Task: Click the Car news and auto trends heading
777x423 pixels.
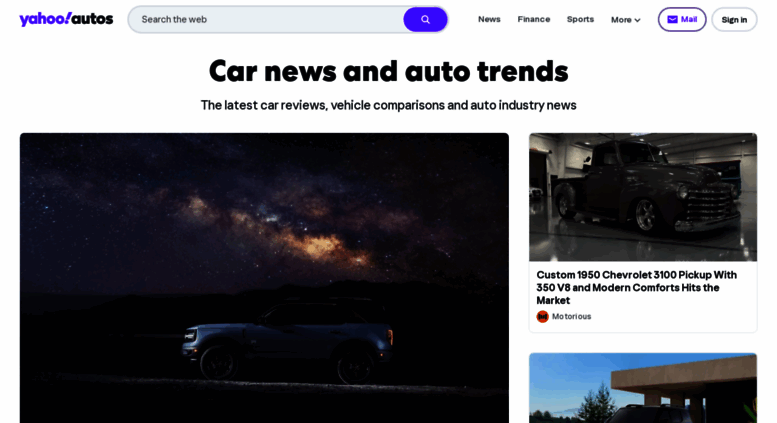Action: (x=388, y=71)
